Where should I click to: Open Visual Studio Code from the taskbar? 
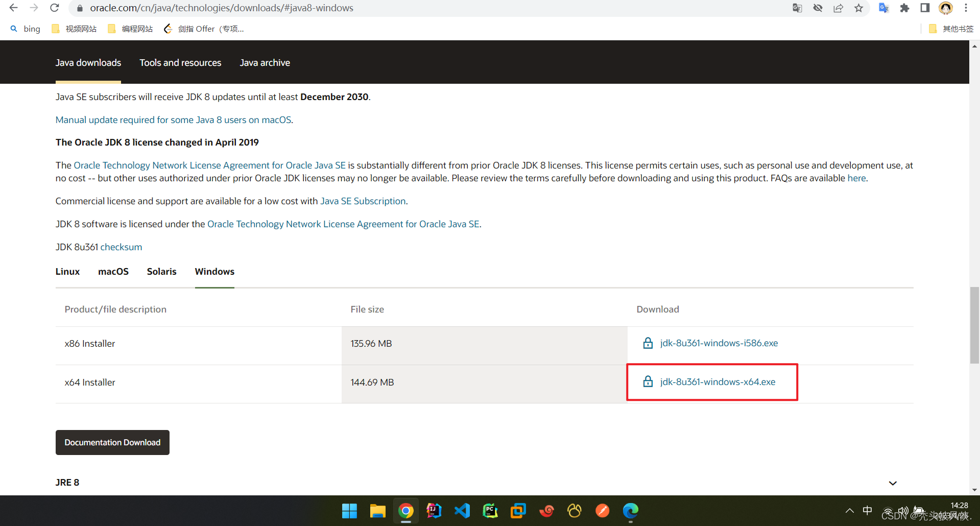[462, 511]
